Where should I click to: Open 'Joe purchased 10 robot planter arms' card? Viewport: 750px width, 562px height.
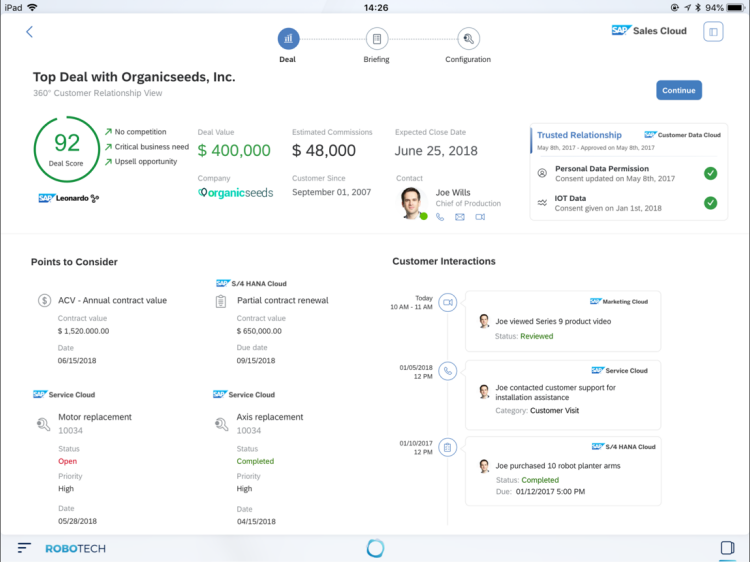pyautogui.click(x=563, y=471)
